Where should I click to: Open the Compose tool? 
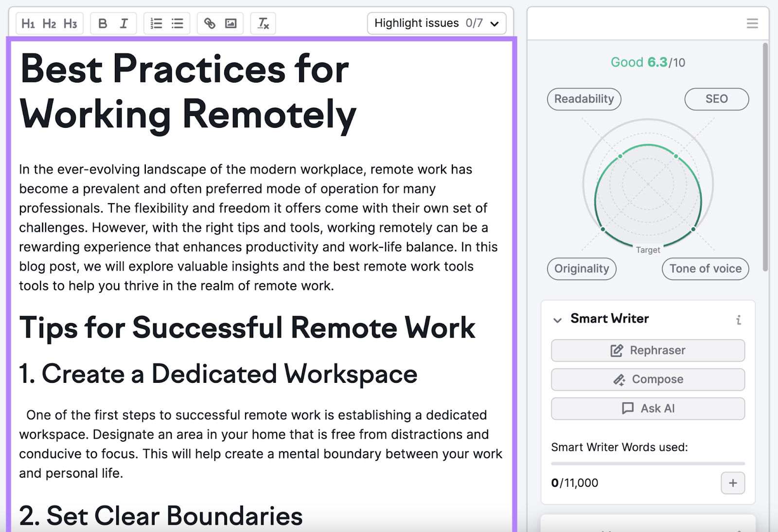coord(648,379)
